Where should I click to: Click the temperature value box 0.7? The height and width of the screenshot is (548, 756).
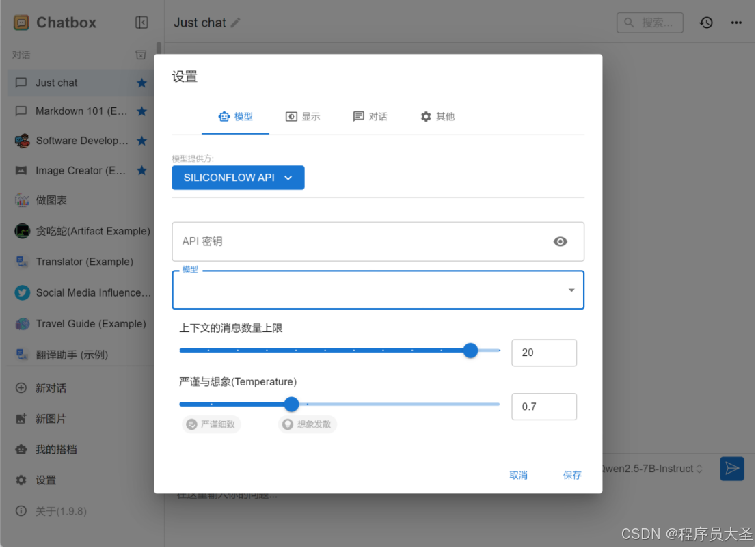[544, 407]
